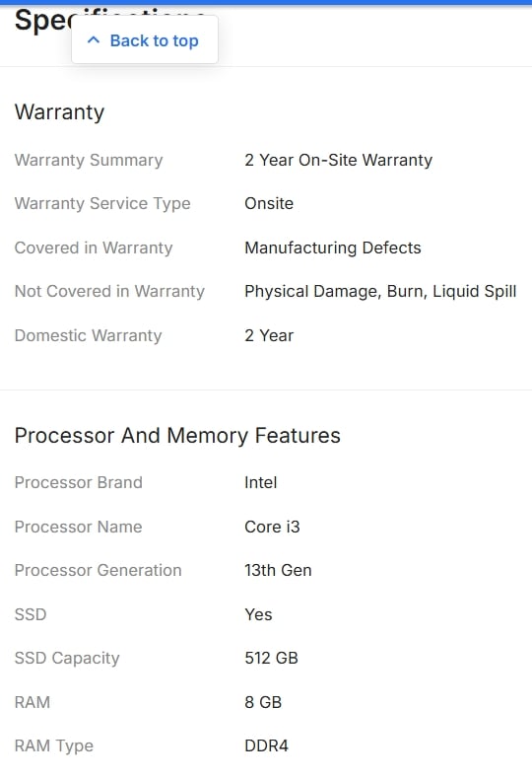Click the 8 GB RAM value
Screen dimensions: 532x779
pyautogui.click(x=263, y=702)
